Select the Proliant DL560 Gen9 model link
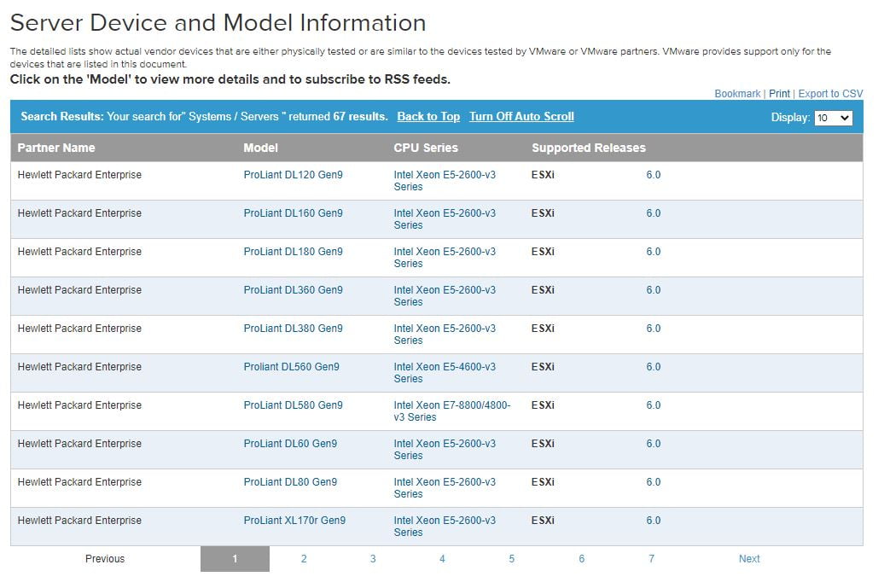The image size is (890, 588). pos(291,367)
